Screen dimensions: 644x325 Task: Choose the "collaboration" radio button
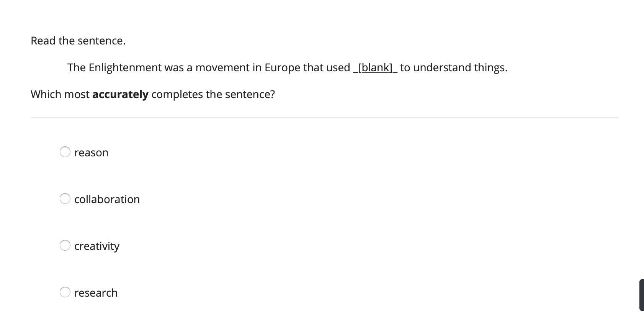coord(65,199)
